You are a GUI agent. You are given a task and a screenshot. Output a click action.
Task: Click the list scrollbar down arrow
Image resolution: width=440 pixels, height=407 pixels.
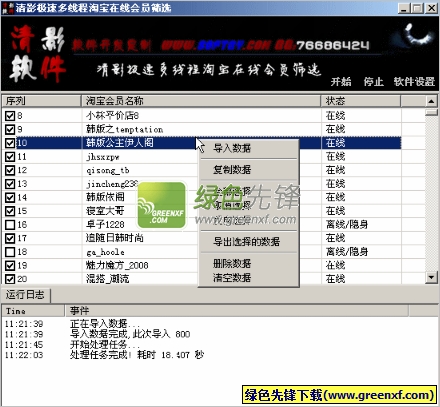(431, 277)
